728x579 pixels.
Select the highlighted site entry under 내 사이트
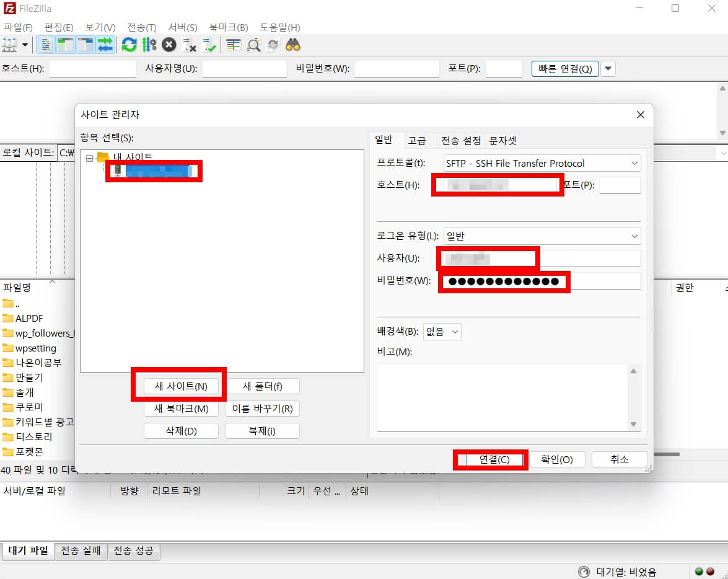point(158,170)
